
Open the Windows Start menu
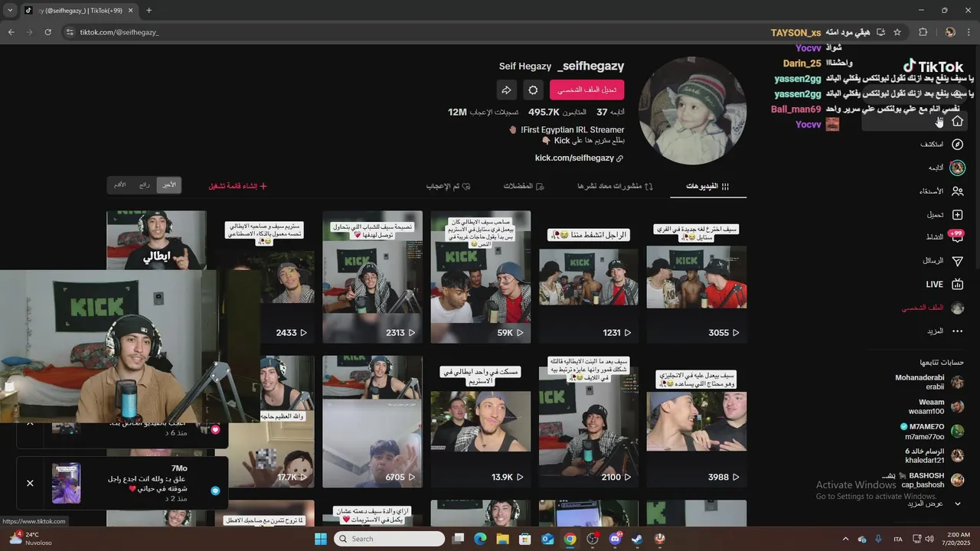tap(320, 539)
